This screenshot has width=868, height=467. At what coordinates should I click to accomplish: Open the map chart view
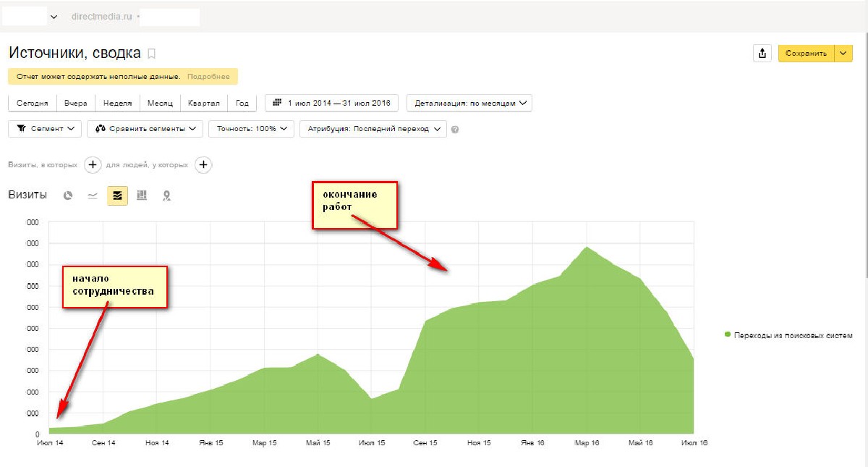coord(166,195)
